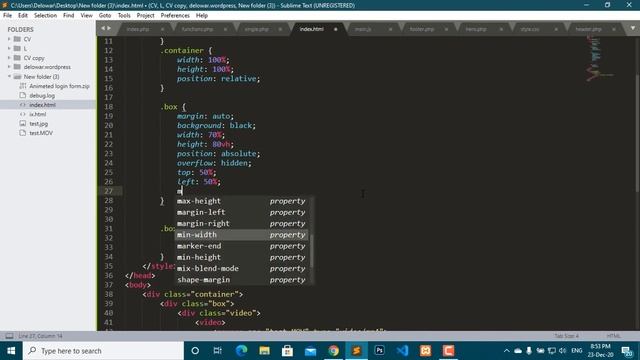The height and width of the screenshot is (360, 640).
Task: Choose margin-left from autocomplete list
Action: click(242, 212)
